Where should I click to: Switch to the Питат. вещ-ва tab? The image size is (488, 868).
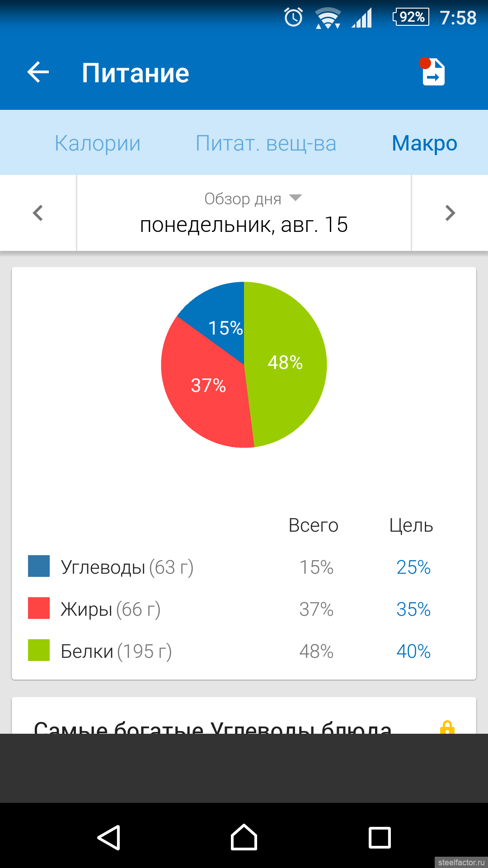click(x=266, y=143)
